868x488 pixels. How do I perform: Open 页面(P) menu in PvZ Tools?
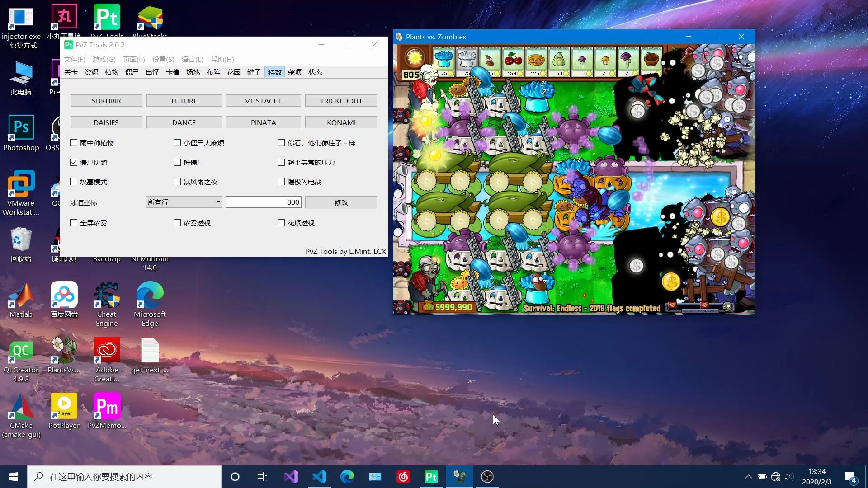tap(134, 59)
